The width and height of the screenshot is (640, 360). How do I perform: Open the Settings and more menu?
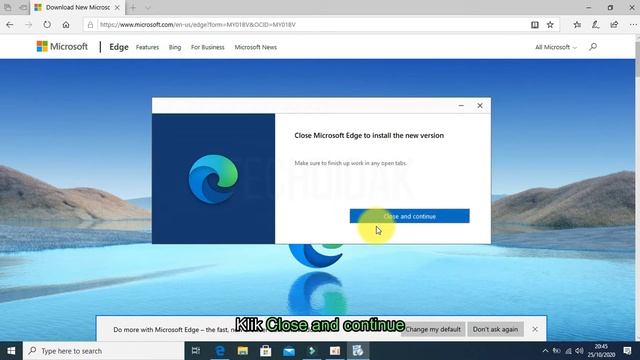pos(633,24)
